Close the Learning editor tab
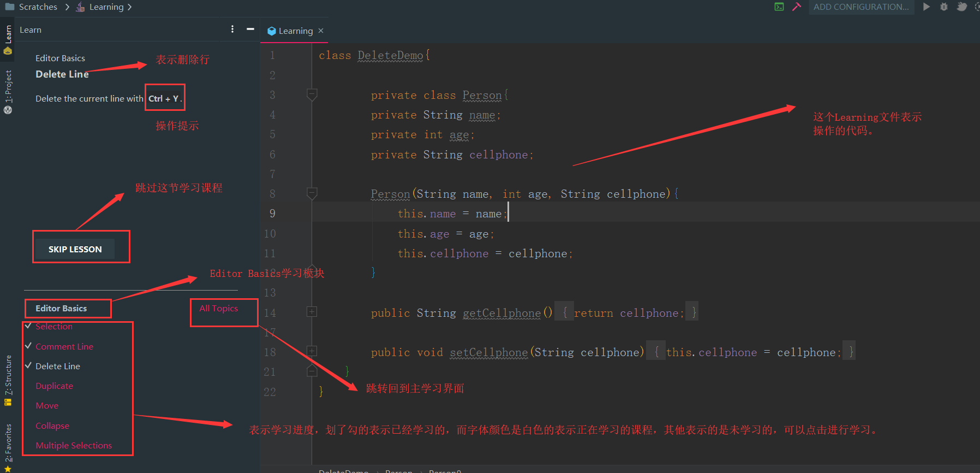This screenshot has width=980, height=473. point(321,31)
